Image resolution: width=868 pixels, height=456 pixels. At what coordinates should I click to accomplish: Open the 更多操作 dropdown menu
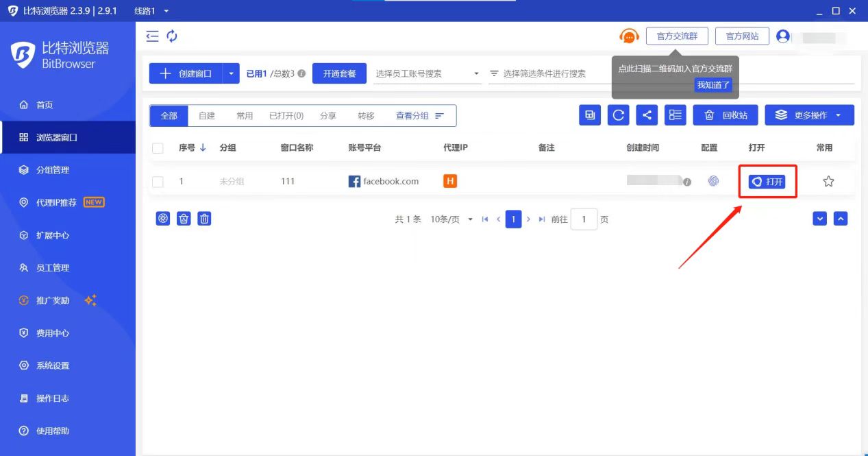(x=809, y=115)
